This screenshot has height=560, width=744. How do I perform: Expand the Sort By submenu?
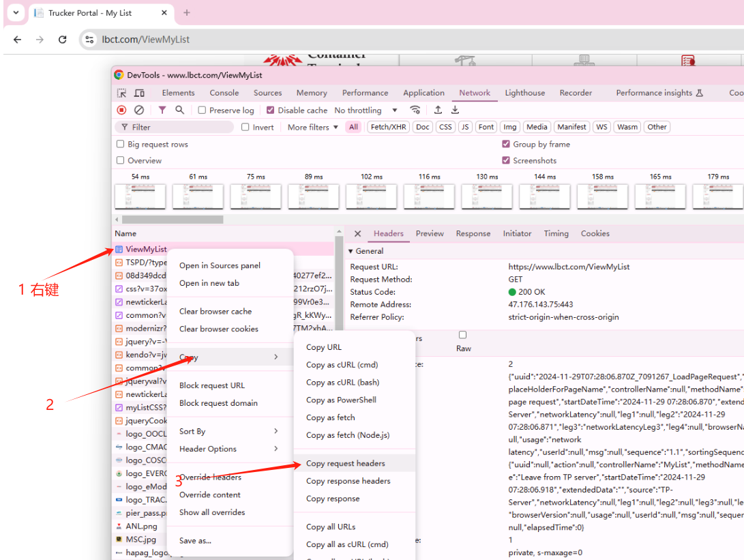tap(276, 431)
